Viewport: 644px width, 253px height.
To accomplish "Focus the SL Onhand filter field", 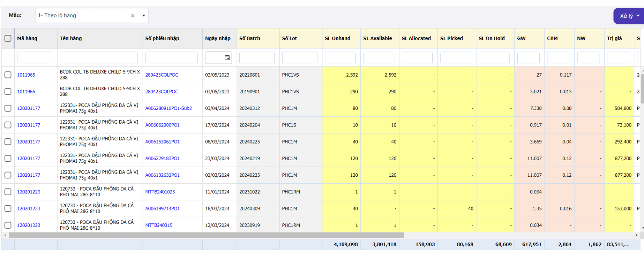I will (340, 58).
